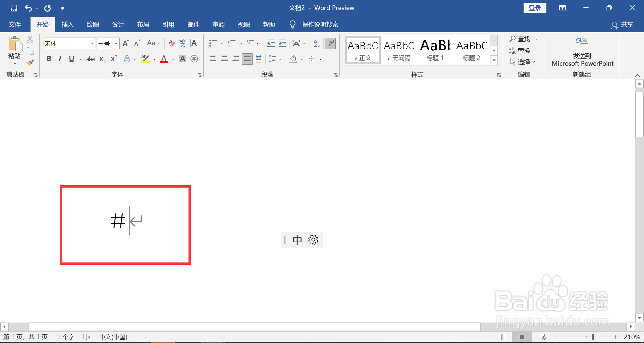The image size is (644, 343).
Task: Open the font size dropdown (三号)
Action: [x=116, y=44]
